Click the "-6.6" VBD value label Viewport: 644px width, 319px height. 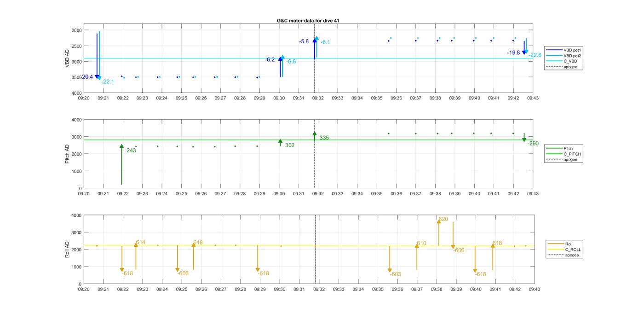(291, 62)
